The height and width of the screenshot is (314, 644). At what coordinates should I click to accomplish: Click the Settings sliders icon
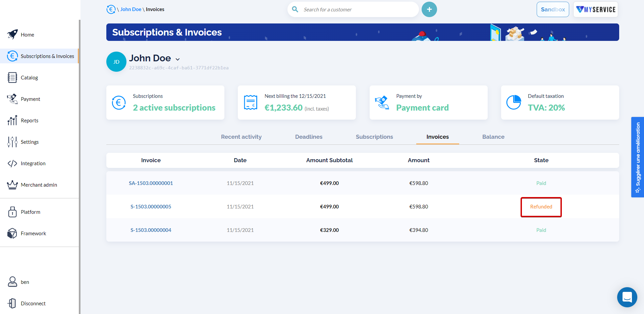pos(12,142)
